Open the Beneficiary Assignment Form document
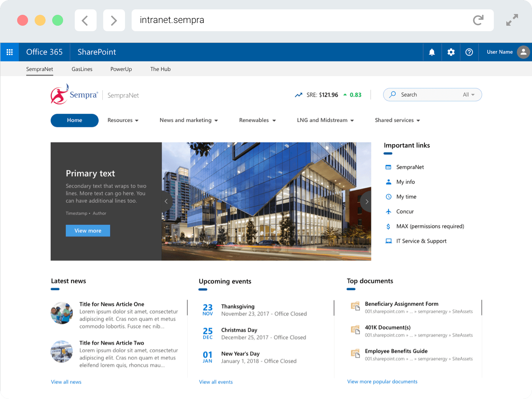 [x=402, y=304]
